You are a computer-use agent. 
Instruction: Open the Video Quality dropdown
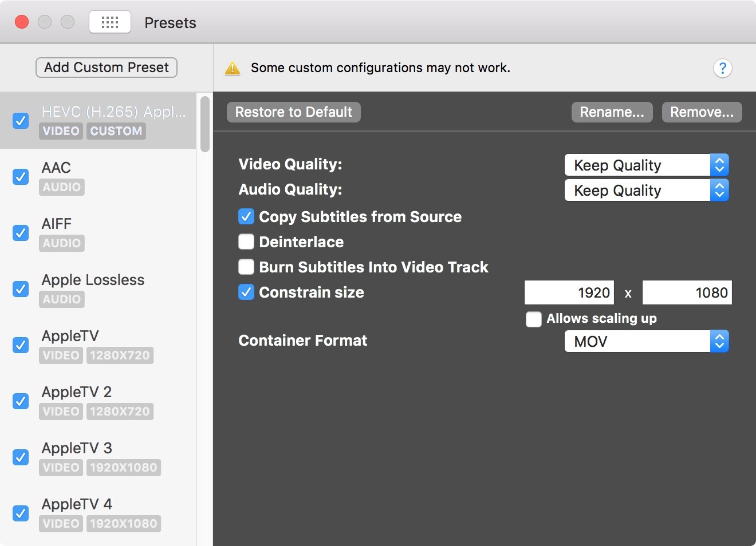click(x=646, y=165)
